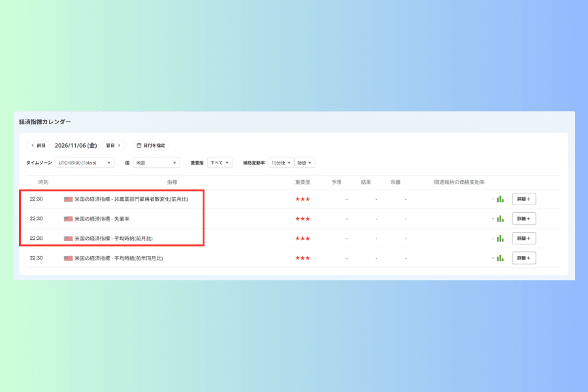Open the 15分後 price change dropdown
This screenshot has height=392, width=588.
coord(281,163)
